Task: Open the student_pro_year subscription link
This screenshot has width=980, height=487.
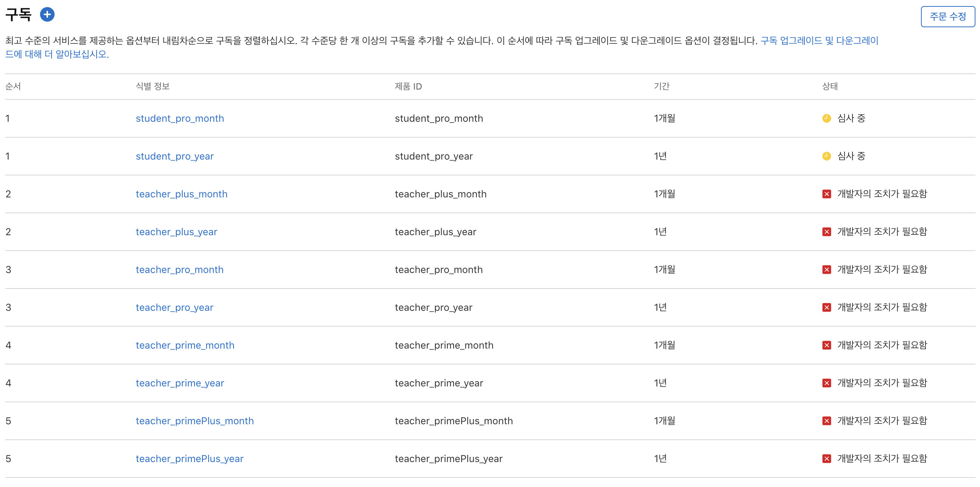Action: click(174, 156)
